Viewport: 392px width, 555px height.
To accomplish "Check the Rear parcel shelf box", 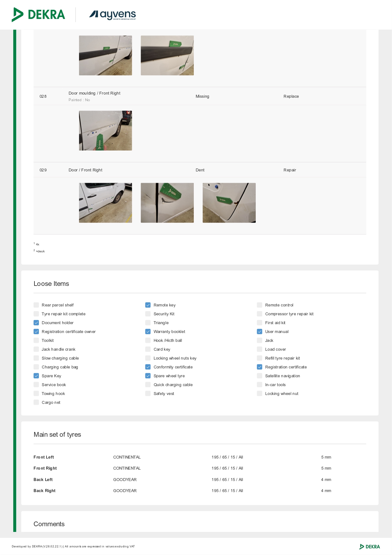I will tap(36, 305).
